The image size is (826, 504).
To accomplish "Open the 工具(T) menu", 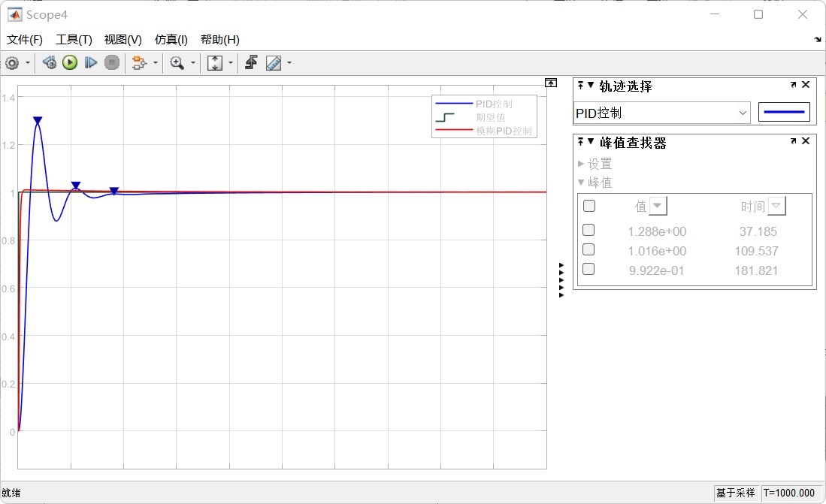I will coord(74,40).
